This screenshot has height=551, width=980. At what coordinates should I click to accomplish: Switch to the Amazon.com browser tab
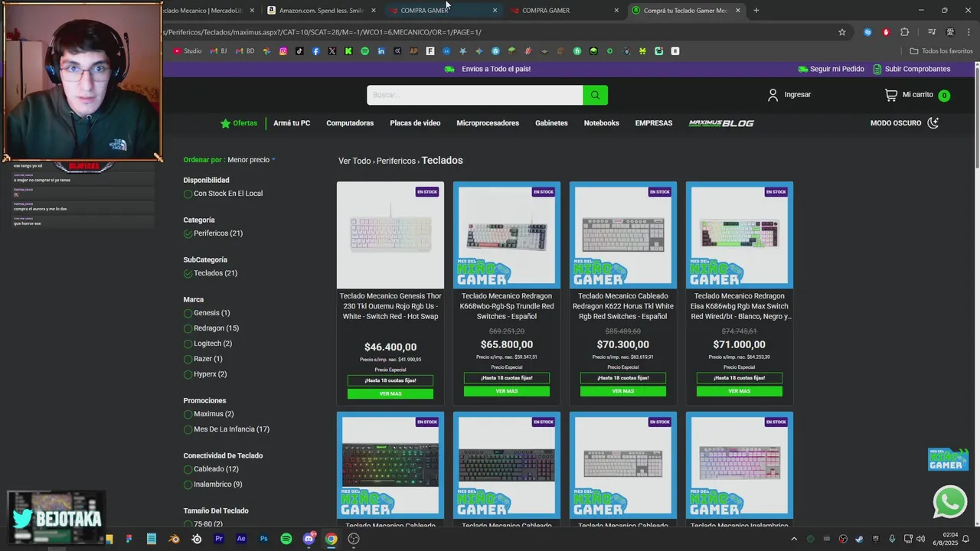coord(321,11)
